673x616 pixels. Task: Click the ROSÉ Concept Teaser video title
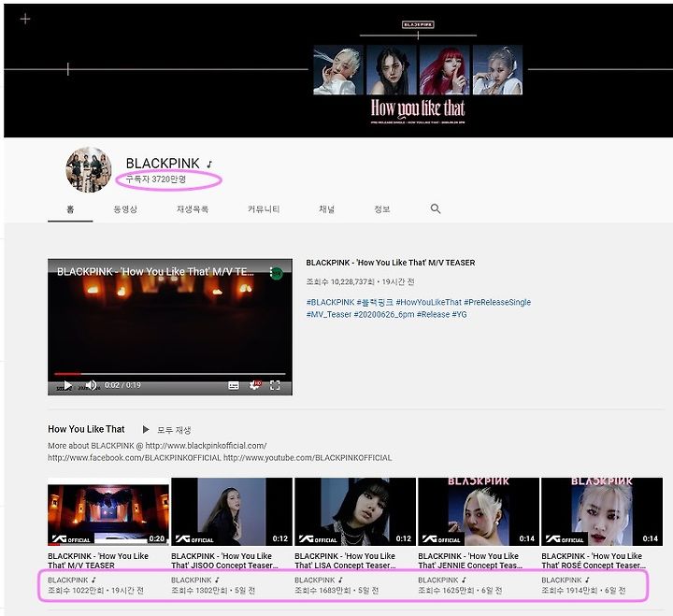594,561
